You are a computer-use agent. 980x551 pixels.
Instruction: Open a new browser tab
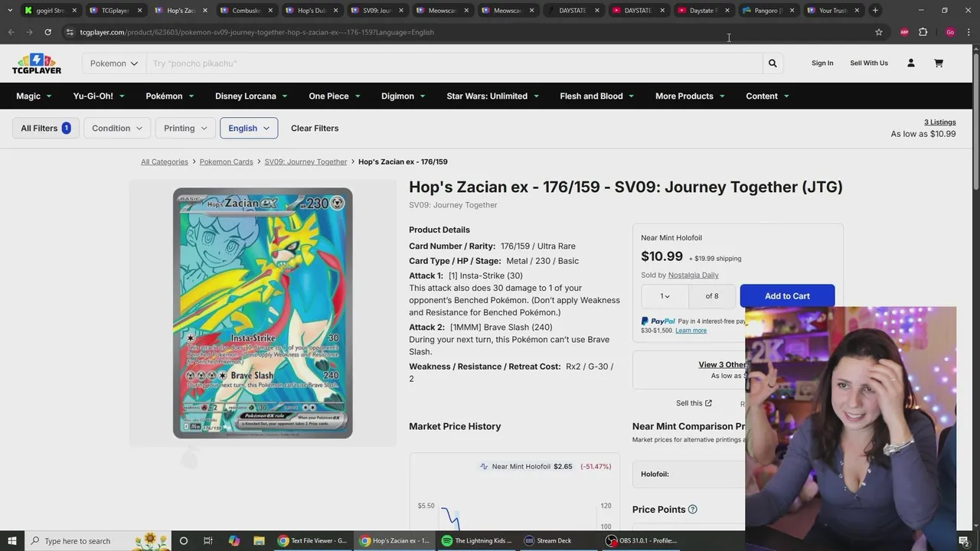tap(875, 10)
